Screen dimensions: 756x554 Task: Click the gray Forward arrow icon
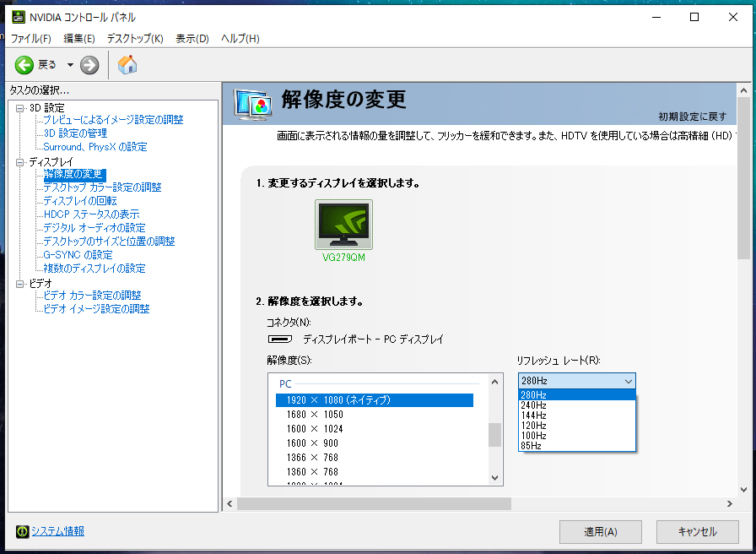(x=89, y=65)
